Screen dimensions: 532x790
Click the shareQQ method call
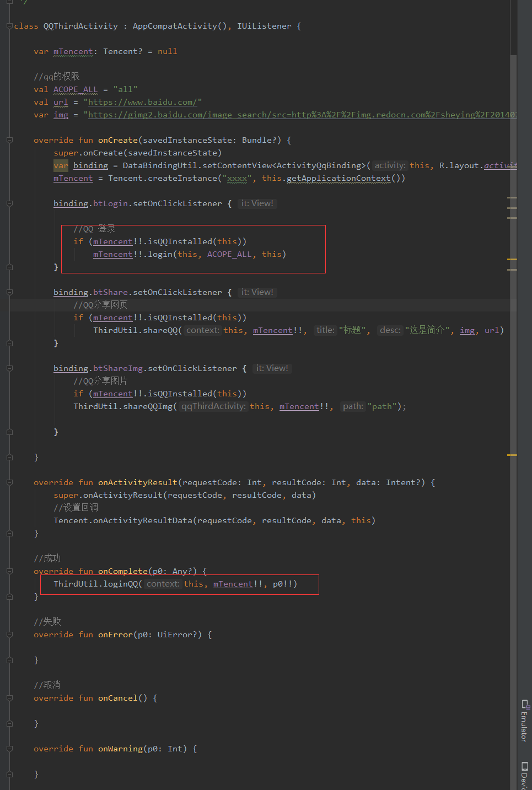pyautogui.click(x=160, y=330)
